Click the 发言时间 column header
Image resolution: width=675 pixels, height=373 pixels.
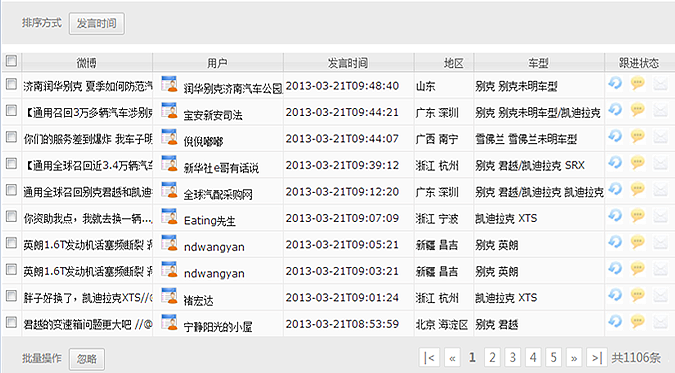coord(349,62)
